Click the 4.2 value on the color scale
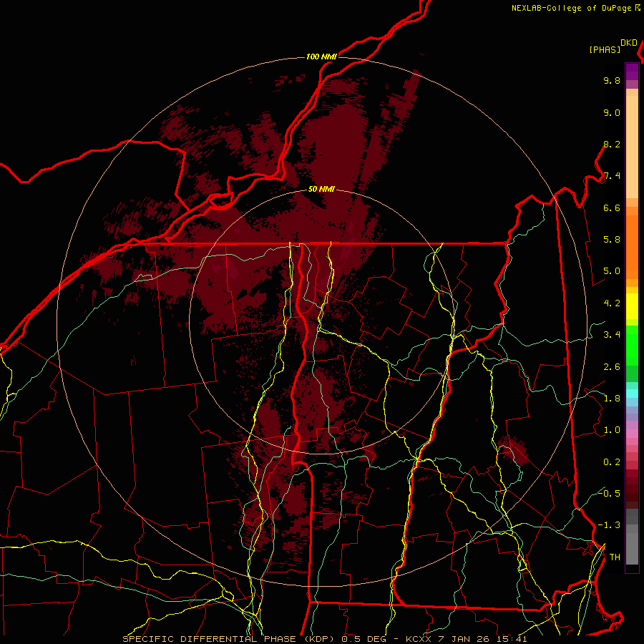 point(612,303)
